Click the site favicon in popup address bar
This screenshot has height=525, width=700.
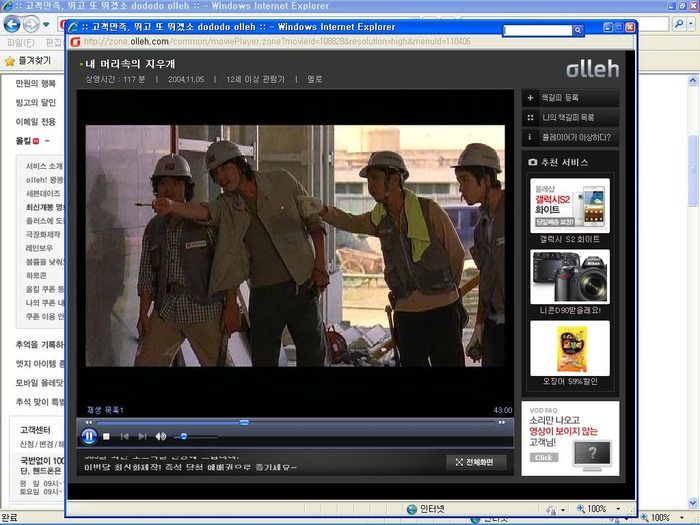click(x=75, y=42)
